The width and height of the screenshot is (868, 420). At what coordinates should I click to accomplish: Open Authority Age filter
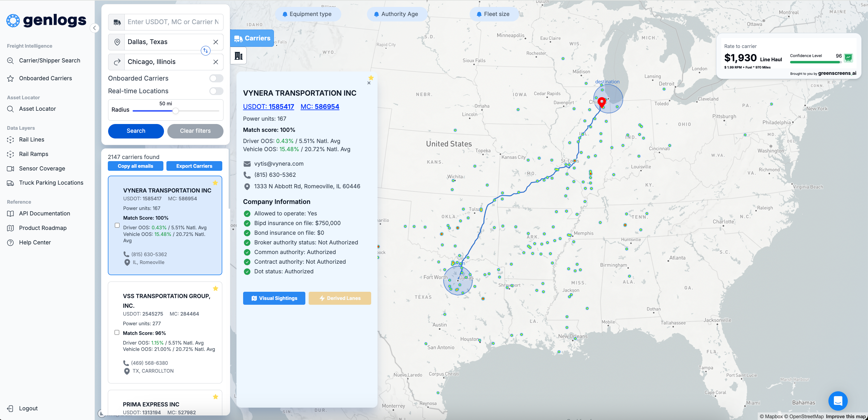397,14
